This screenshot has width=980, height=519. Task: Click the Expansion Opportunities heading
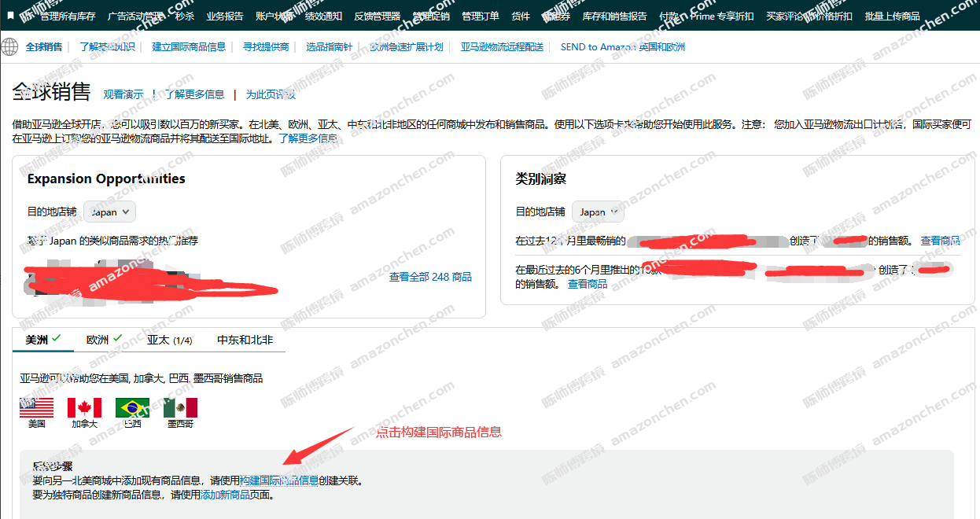click(106, 179)
